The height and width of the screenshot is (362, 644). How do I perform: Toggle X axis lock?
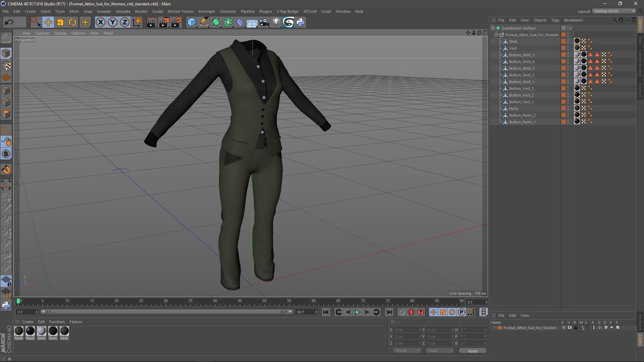tap(100, 22)
